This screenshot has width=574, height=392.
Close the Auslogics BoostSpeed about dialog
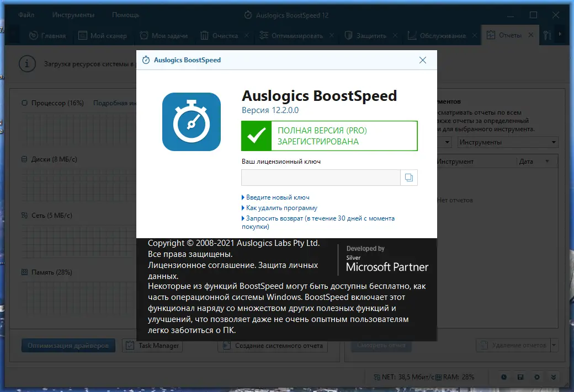422,60
